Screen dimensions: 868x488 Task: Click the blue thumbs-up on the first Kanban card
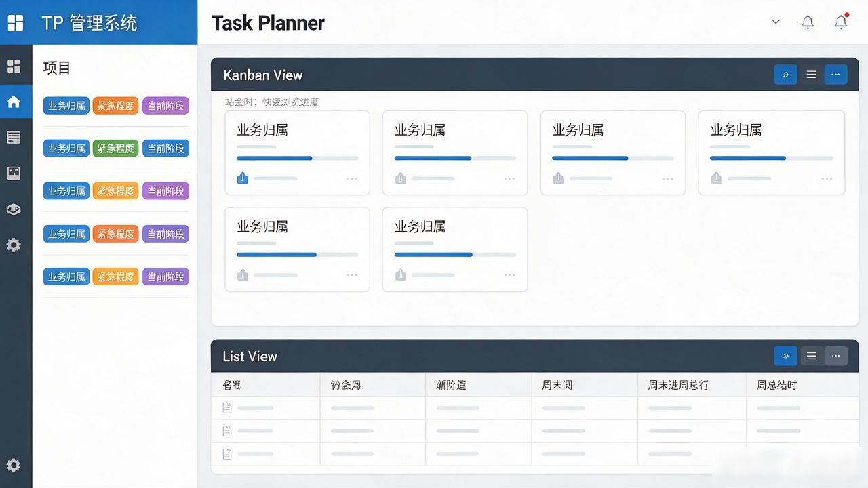point(243,178)
